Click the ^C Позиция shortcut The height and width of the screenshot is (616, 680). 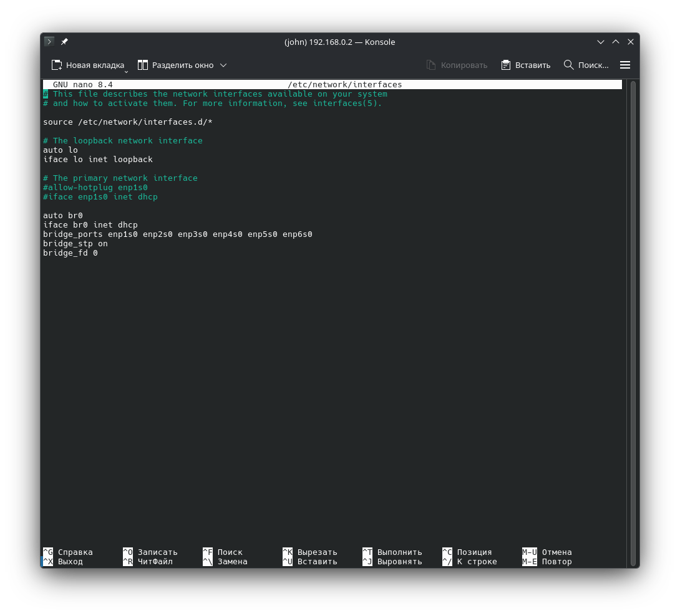[467, 552]
